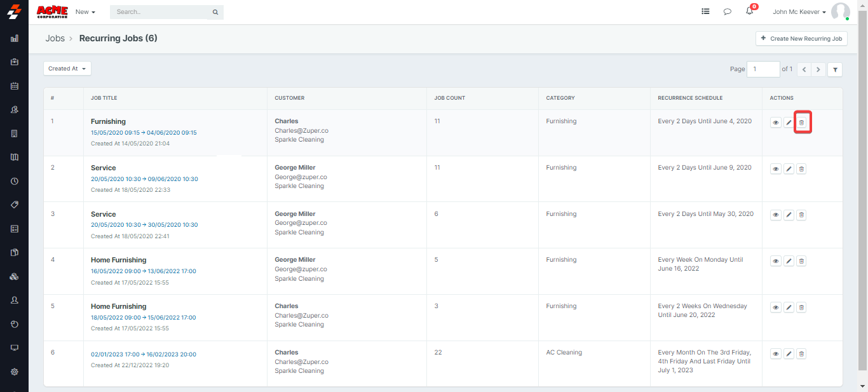The width and height of the screenshot is (868, 392).
Task: Open the John Mc Keever user menu
Action: click(x=799, y=12)
